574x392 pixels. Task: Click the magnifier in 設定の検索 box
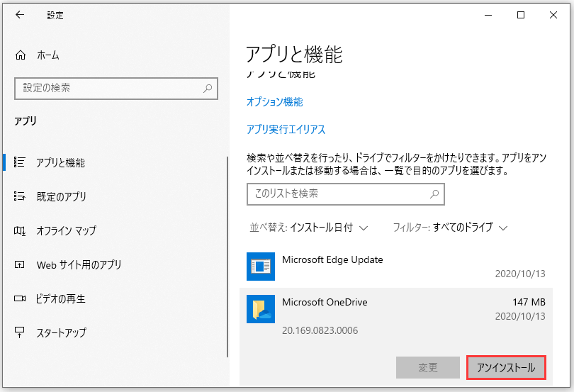point(208,89)
